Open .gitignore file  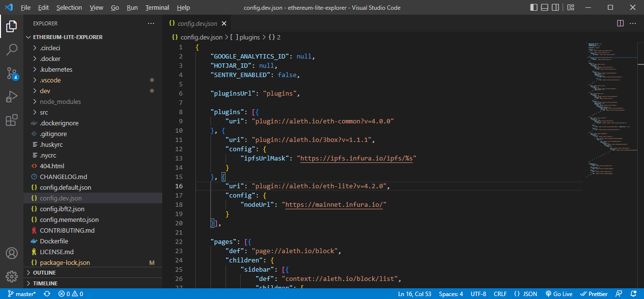(93, 134)
